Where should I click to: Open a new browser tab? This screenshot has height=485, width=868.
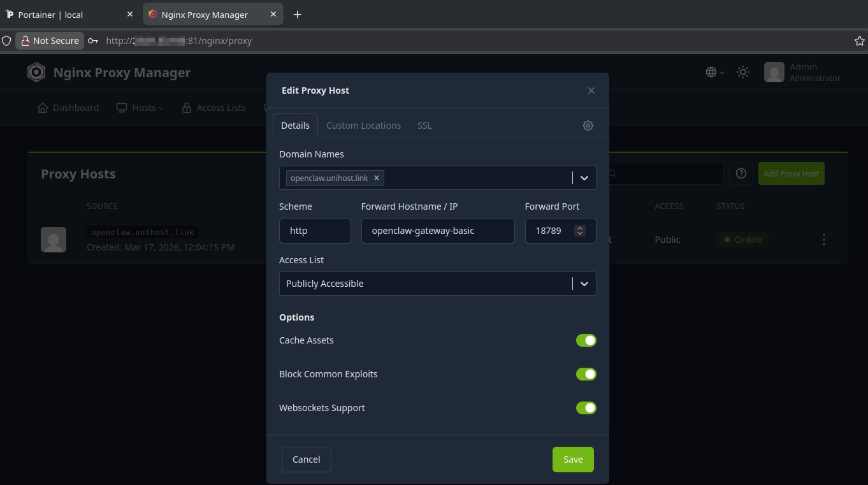(297, 14)
